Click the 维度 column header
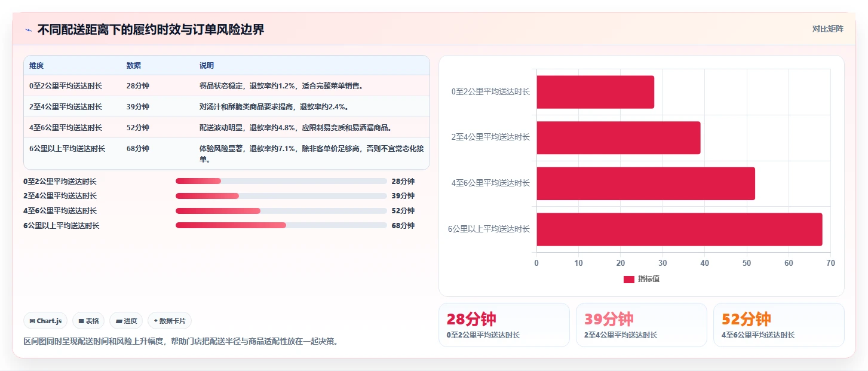Screen dimensions: 868x371 pyautogui.click(x=36, y=66)
